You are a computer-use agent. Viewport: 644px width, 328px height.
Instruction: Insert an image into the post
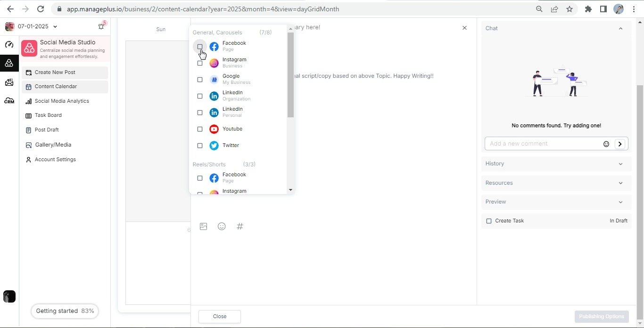point(204,227)
